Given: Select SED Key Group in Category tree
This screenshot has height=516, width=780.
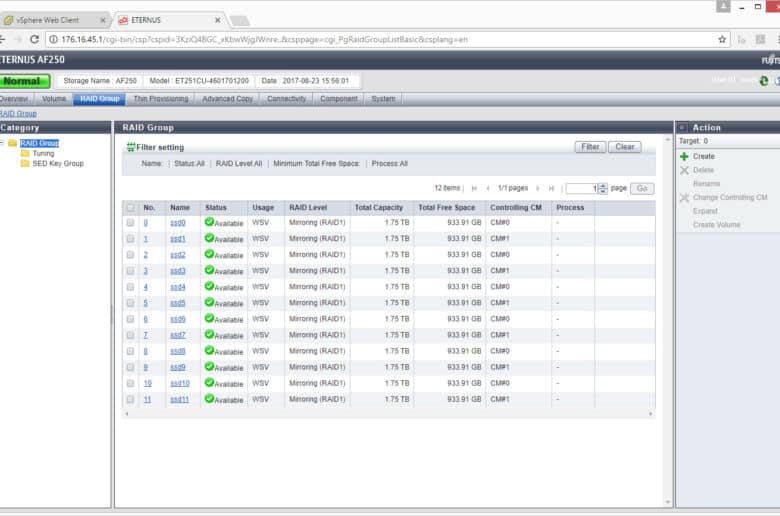Looking at the screenshot, I should click(58, 163).
